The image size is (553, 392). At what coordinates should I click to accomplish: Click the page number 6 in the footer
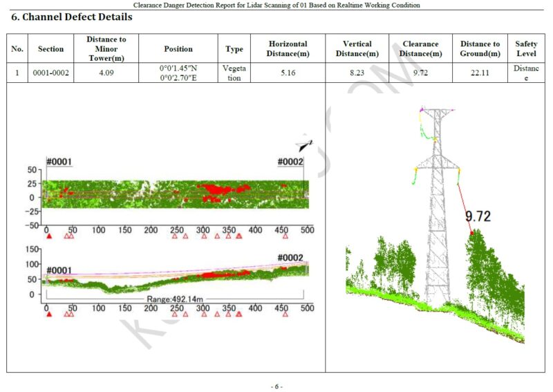coord(276,386)
